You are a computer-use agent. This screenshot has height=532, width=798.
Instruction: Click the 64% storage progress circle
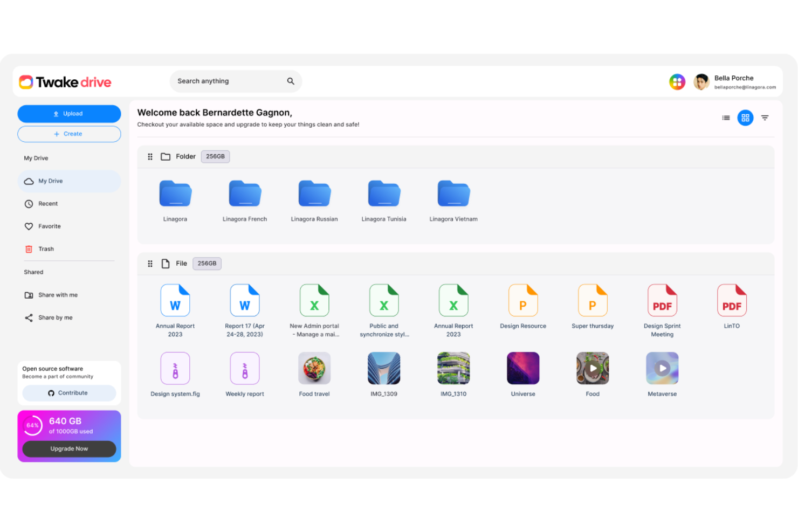click(x=33, y=425)
